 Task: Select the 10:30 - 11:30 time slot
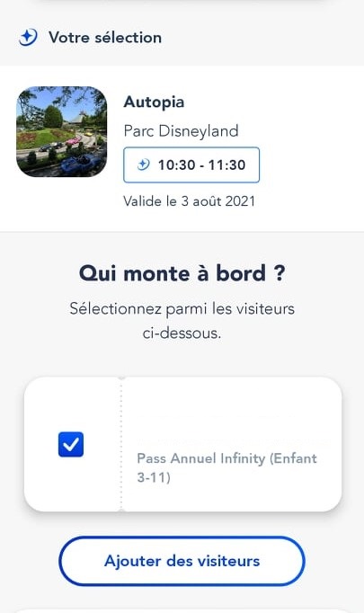(x=191, y=164)
